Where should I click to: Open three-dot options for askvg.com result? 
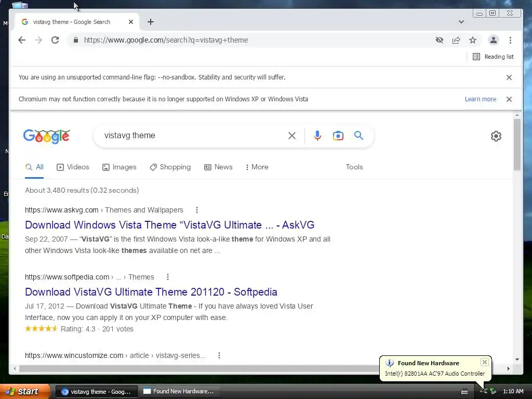tap(197, 210)
